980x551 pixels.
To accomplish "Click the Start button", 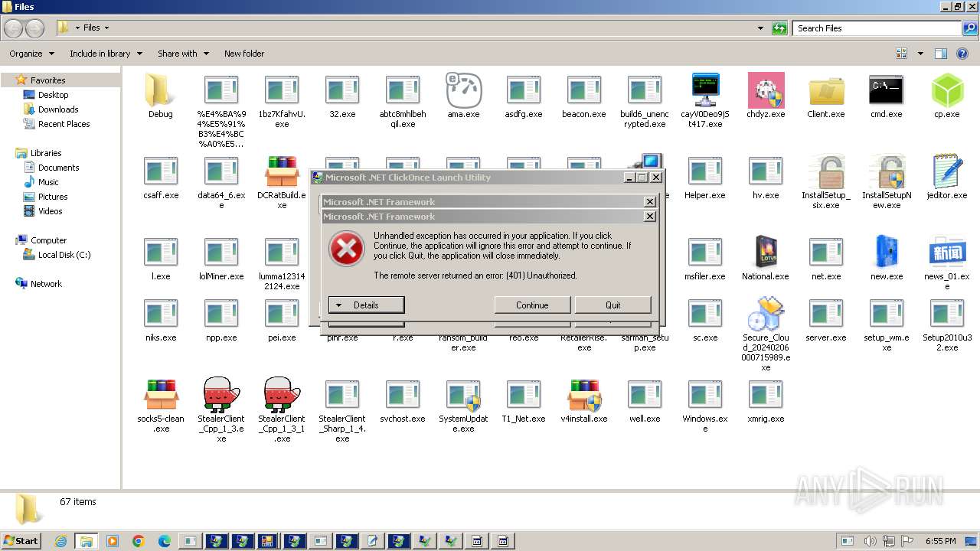I will [21, 541].
